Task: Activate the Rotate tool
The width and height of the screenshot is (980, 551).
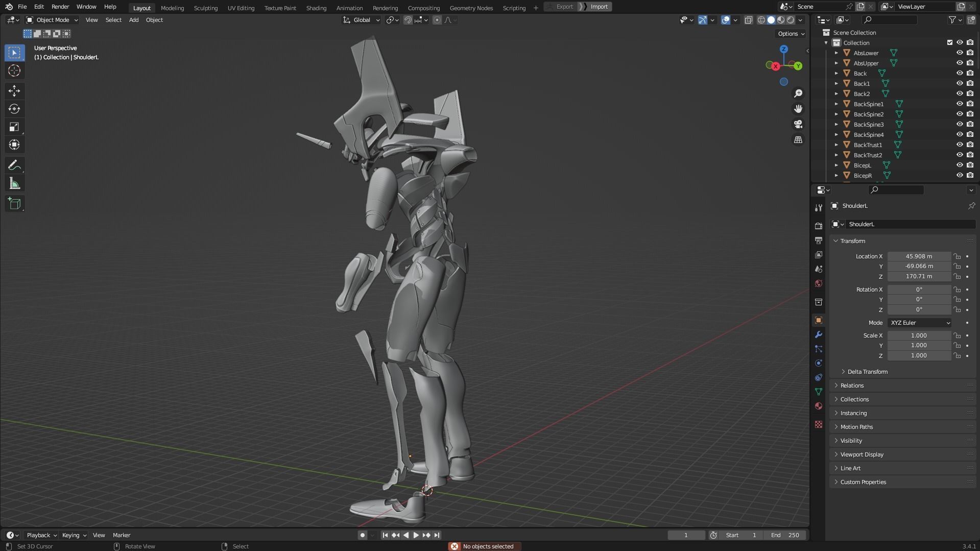Action: tap(14, 109)
